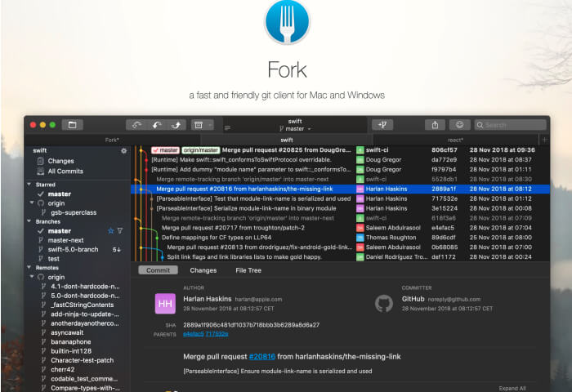
Task: Select the File Tree tab
Action: click(248, 270)
